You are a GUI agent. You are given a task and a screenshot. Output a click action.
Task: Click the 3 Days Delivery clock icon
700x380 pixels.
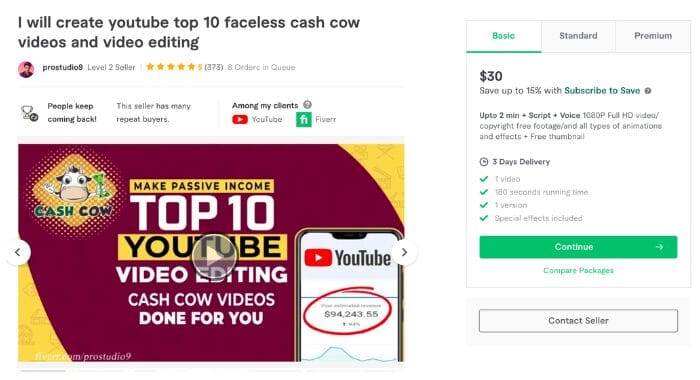(x=483, y=162)
